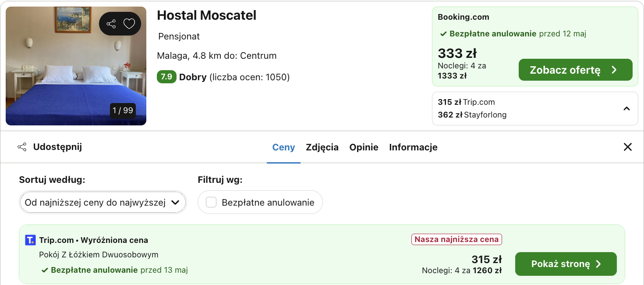Click the 7.9 rating badge

[166, 77]
